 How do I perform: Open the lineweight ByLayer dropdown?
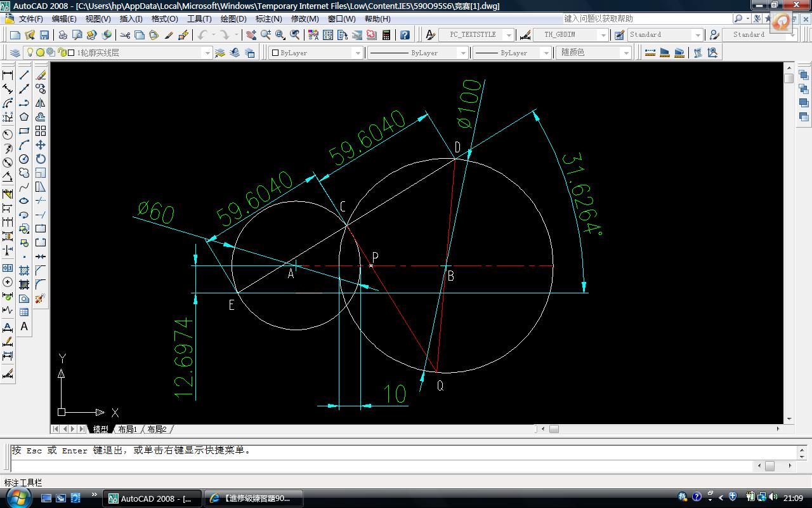tap(546, 53)
